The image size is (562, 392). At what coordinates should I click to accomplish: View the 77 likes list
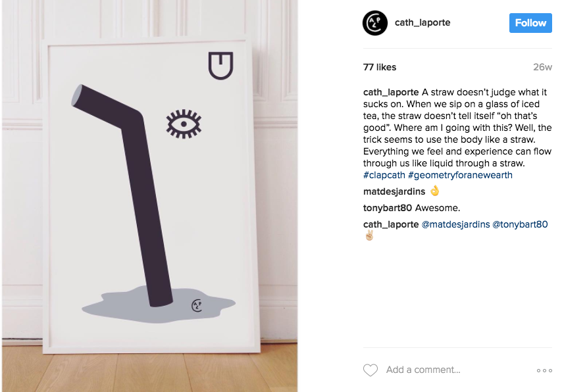(380, 67)
